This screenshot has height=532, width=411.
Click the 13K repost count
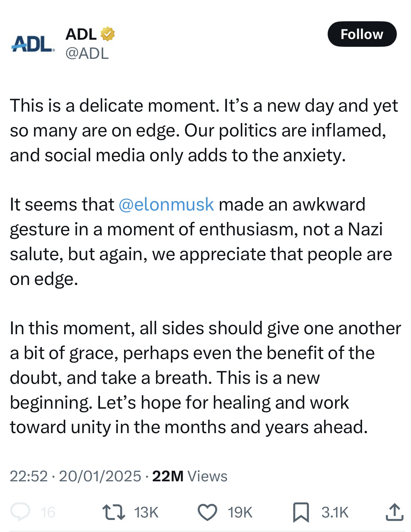(146, 512)
